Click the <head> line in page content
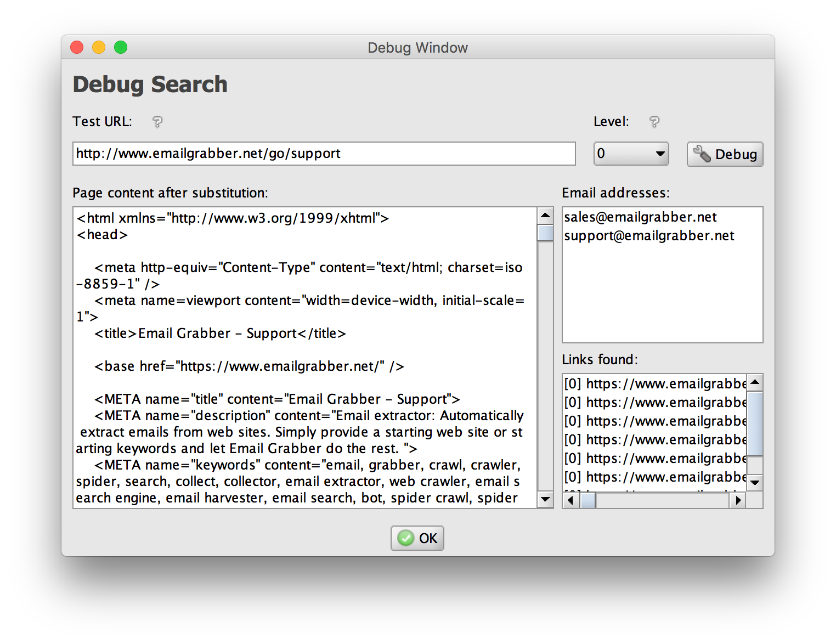836x644 pixels. 102,235
